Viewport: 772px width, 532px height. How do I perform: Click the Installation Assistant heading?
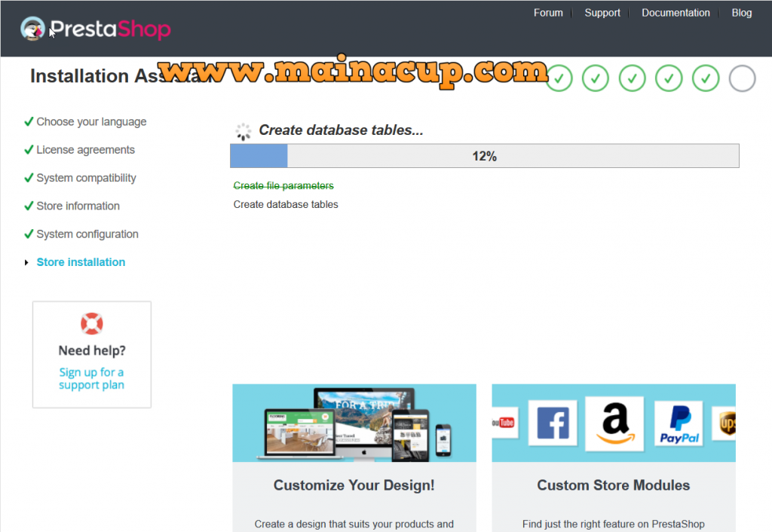[121, 76]
